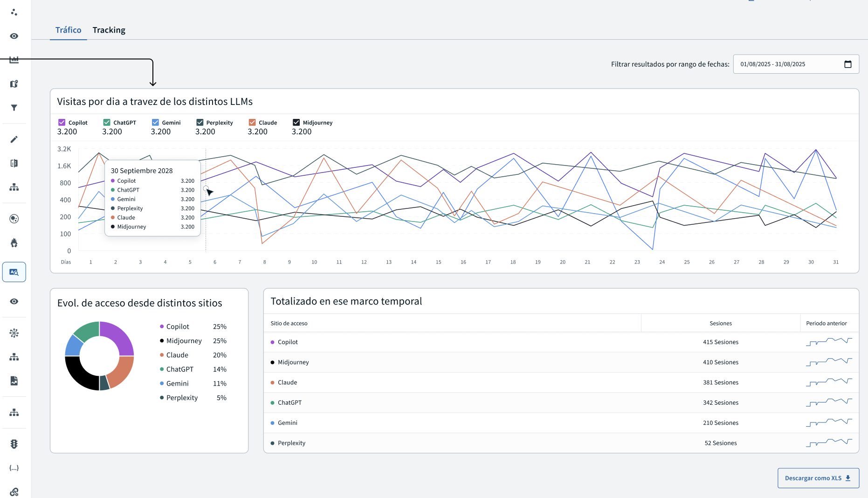Toggle the ChatGPT series checkbox
This screenshot has width=868, height=498.
(107, 122)
